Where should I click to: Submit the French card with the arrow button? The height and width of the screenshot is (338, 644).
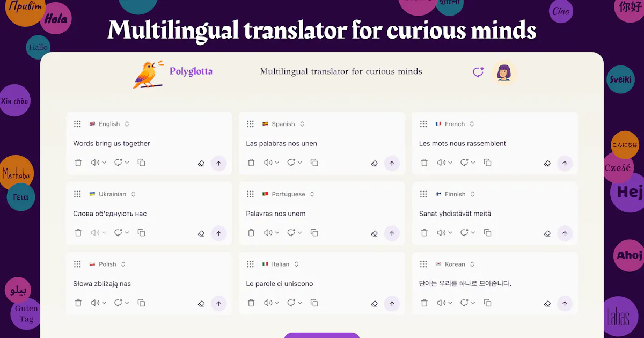pos(565,164)
